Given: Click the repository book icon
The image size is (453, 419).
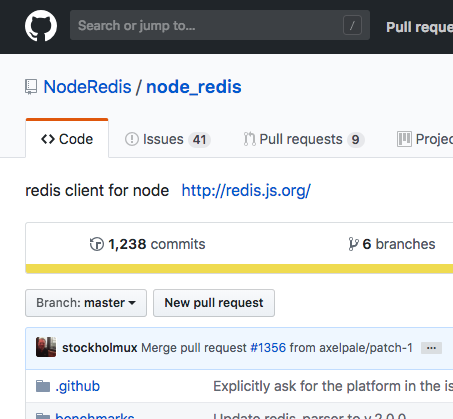Looking at the screenshot, I should (x=31, y=87).
